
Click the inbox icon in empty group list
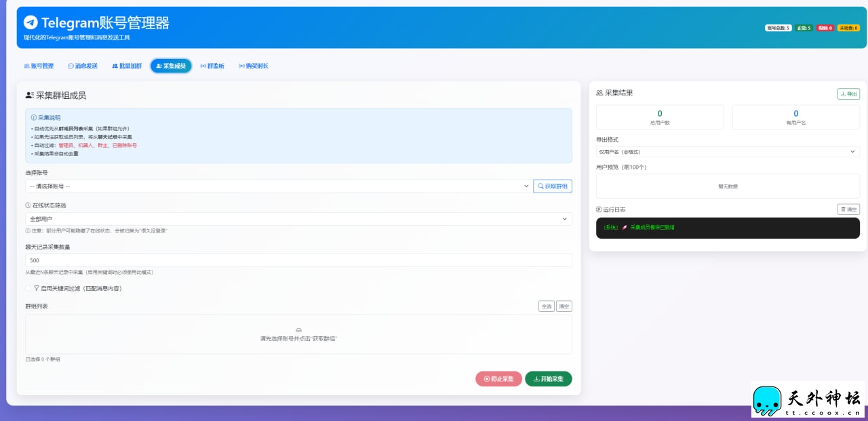click(298, 329)
